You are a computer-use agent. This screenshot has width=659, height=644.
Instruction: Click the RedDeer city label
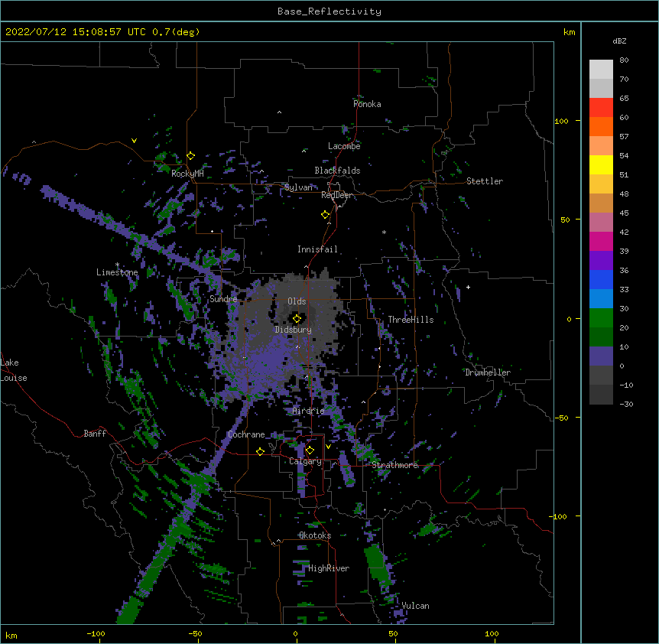[336, 195]
